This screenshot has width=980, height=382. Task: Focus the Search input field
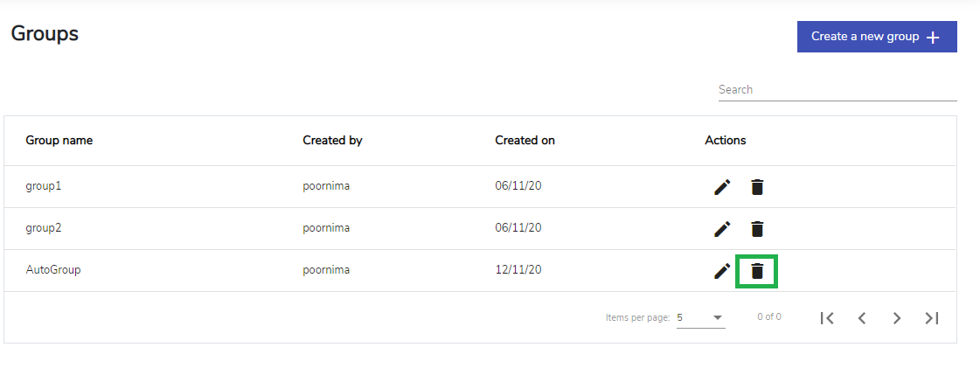pos(838,89)
